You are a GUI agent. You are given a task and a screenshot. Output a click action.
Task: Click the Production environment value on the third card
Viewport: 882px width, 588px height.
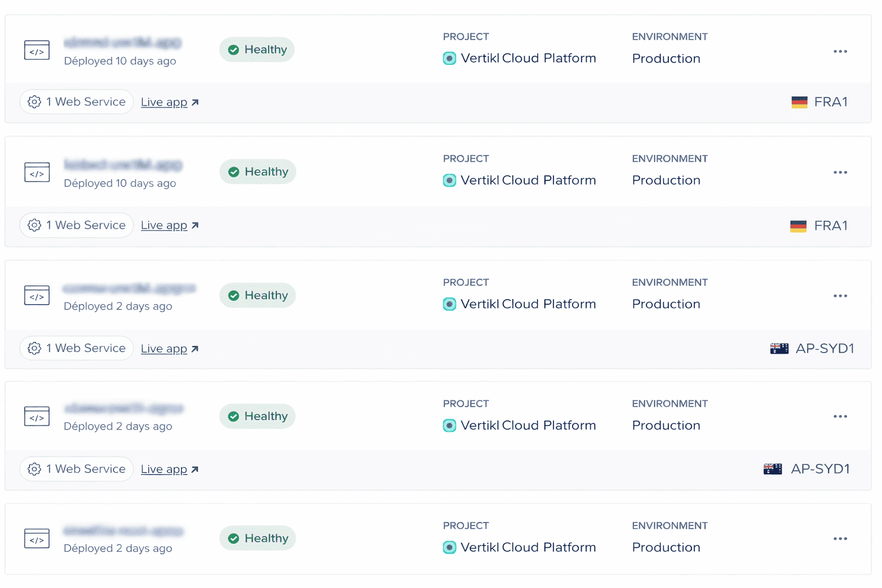coord(666,304)
